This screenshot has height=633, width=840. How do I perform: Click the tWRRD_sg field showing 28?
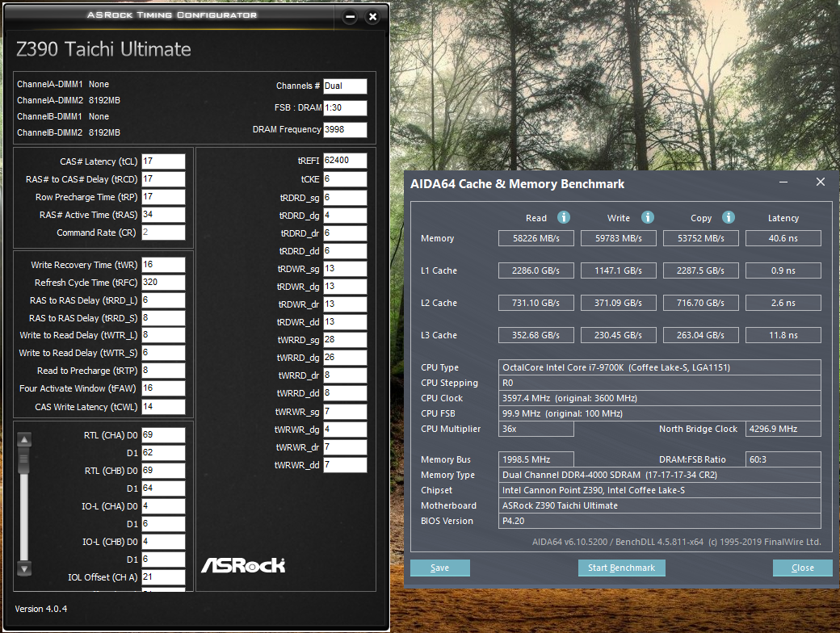click(x=345, y=340)
